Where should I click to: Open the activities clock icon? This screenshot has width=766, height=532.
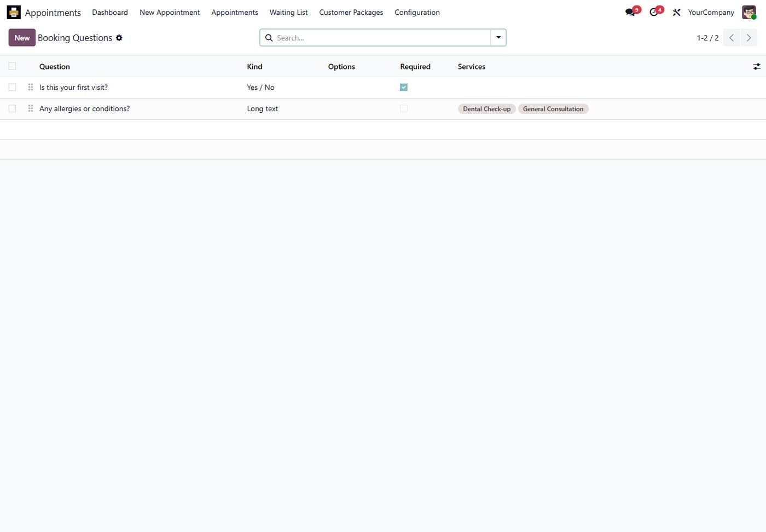click(653, 12)
